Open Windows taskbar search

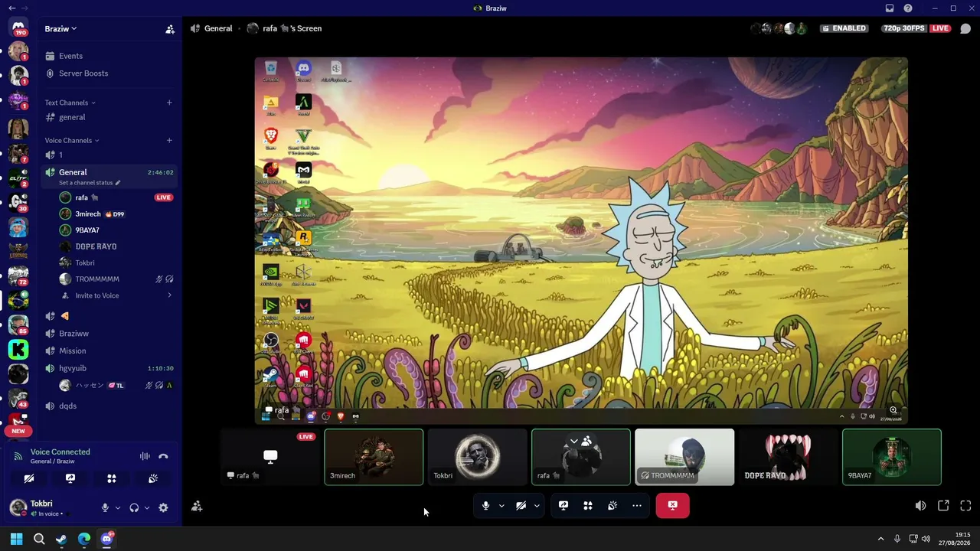tap(39, 540)
